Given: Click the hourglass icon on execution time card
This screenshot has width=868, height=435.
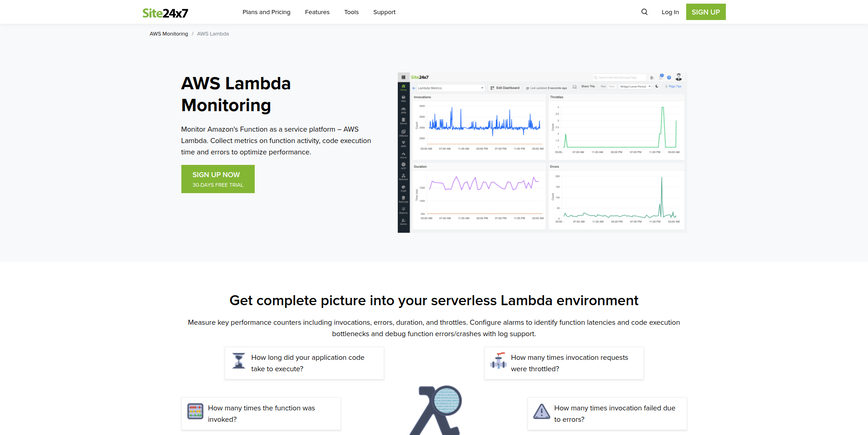Looking at the screenshot, I should click(239, 361).
